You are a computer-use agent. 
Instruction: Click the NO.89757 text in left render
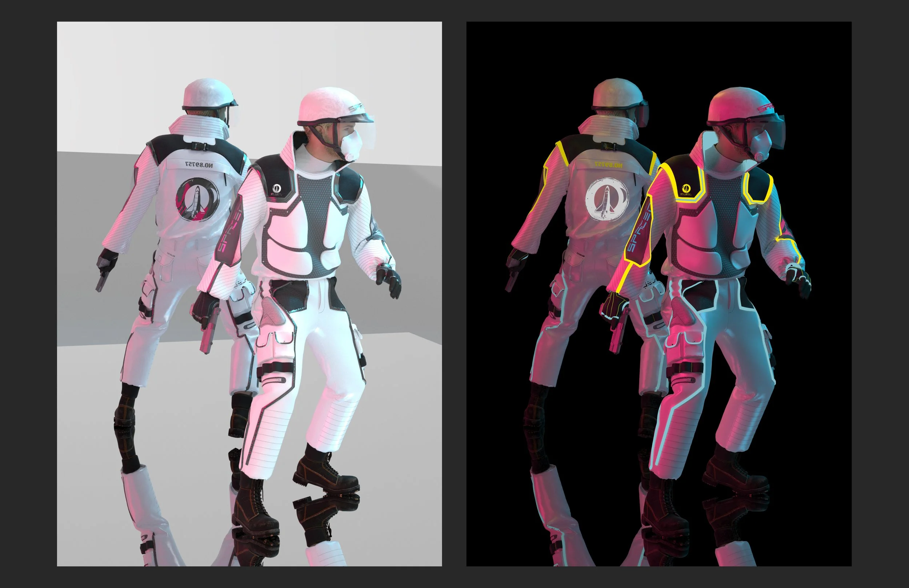pos(199,165)
